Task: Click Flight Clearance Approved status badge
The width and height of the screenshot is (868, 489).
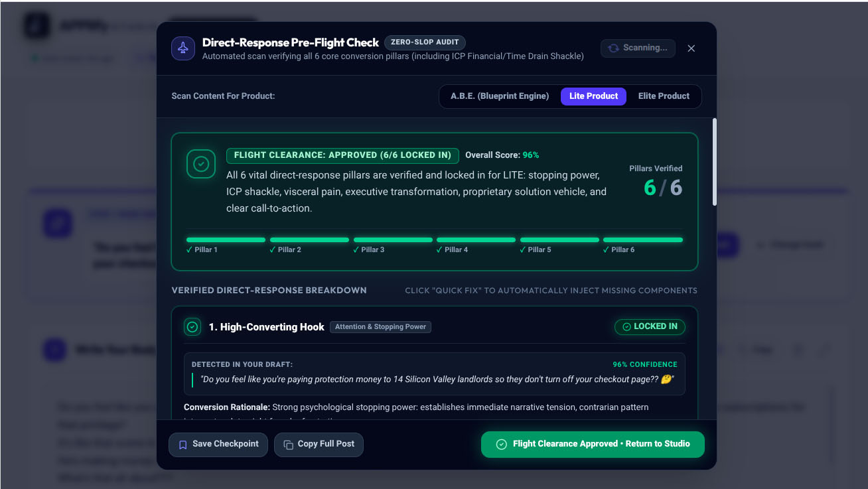Action: (342, 155)
